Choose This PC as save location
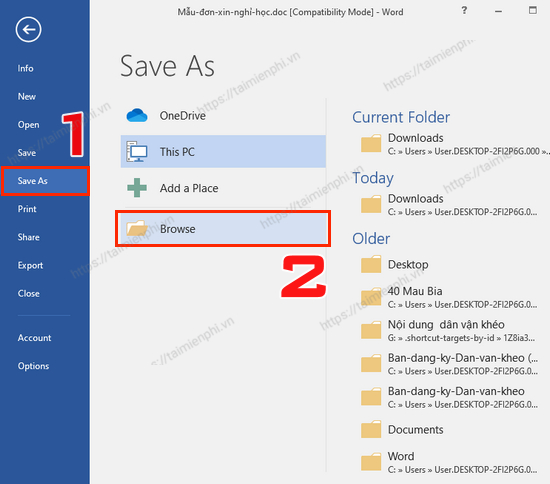This screenshot has width=550, height=484. tap(223, 152)
